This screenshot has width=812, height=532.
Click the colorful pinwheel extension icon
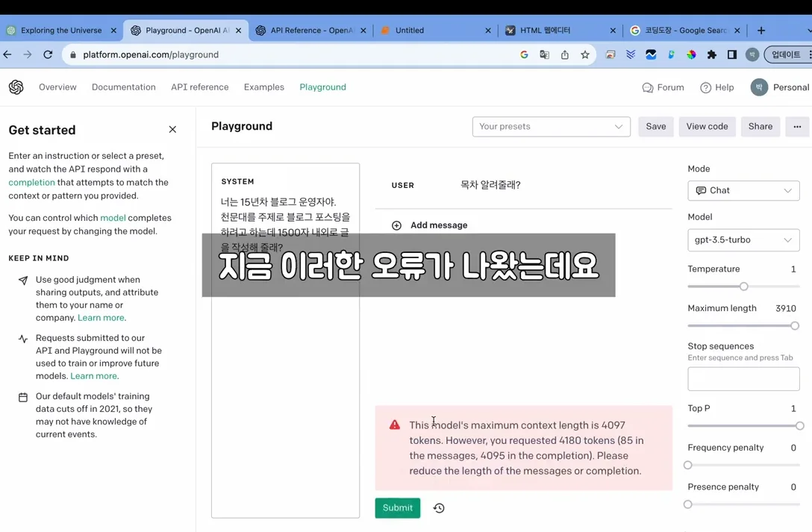(x=691, y=54)
